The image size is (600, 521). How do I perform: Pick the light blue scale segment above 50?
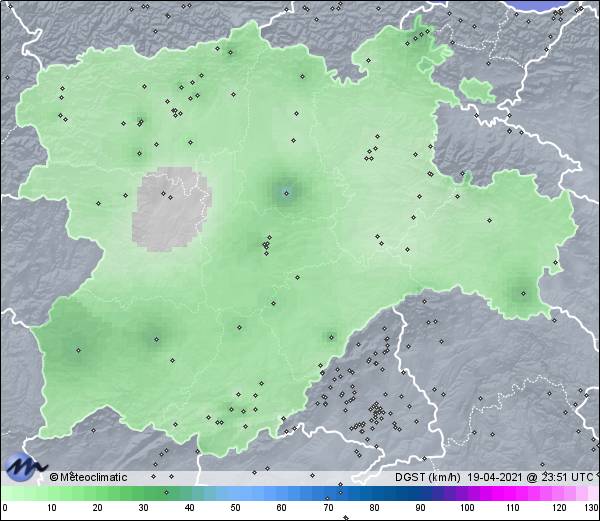click(x=235, y=493)
